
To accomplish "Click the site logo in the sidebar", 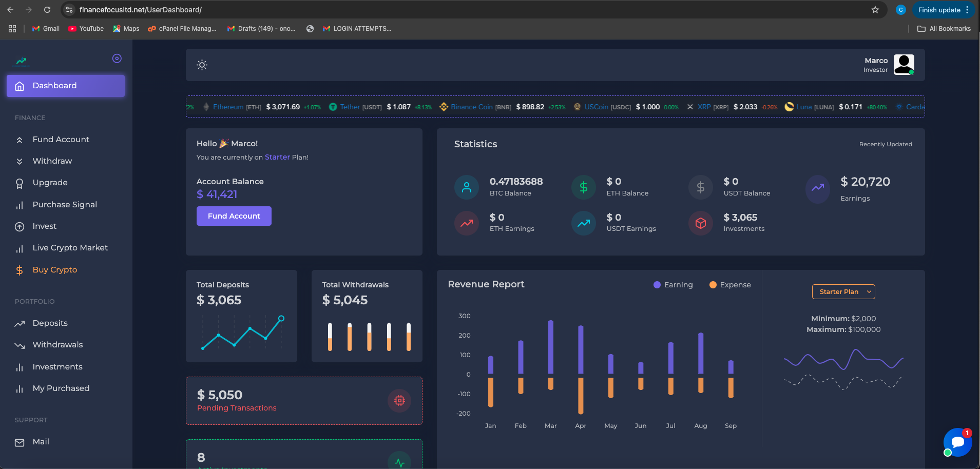I will (22, 61).
